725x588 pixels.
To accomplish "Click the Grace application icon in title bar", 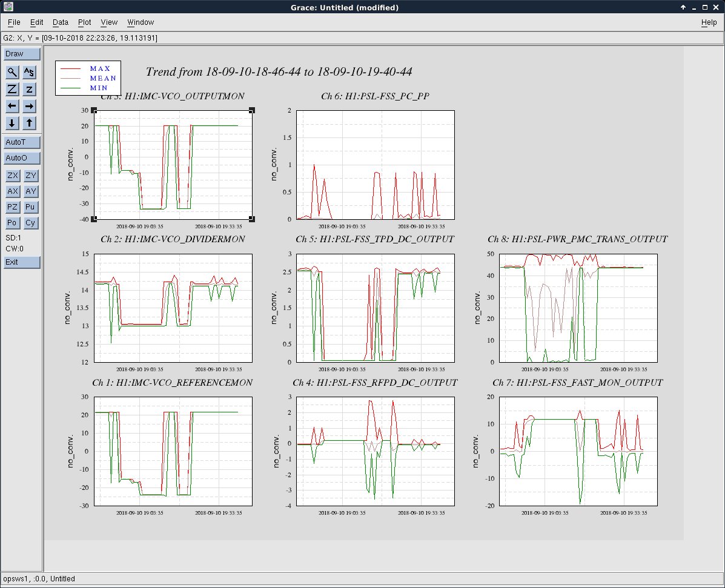I will (x=8, y=7).
